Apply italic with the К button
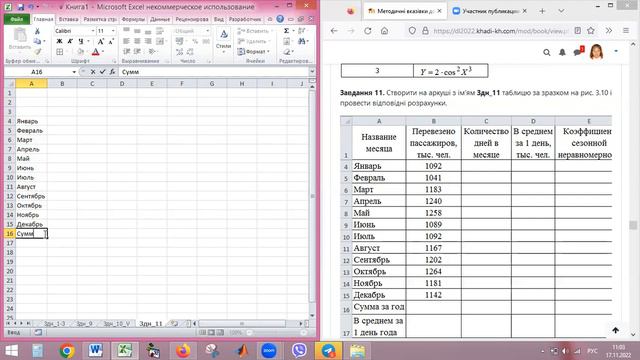The image size is (640, 360). click(x=70, y=41)
